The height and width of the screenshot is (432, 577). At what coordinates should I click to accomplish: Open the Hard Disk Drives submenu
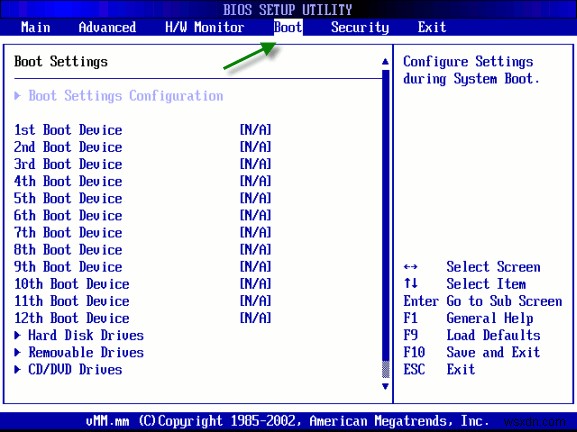[86, 335]
